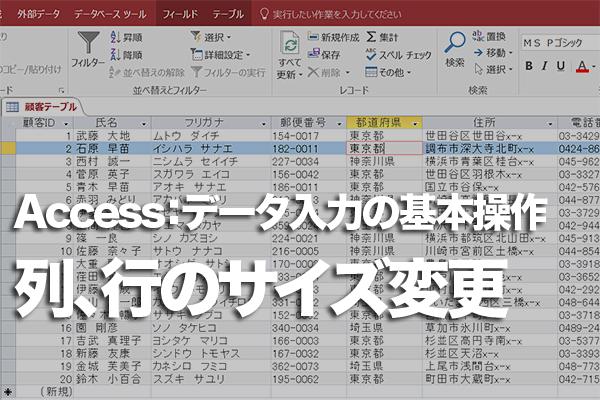Click cell シンドウ トモヤス
Screen dimensions: 600x400
click(211, 354)
